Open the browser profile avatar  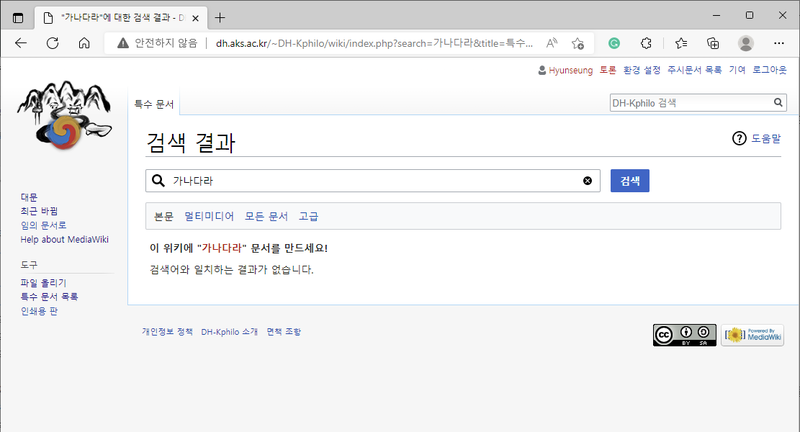(745, 43)
